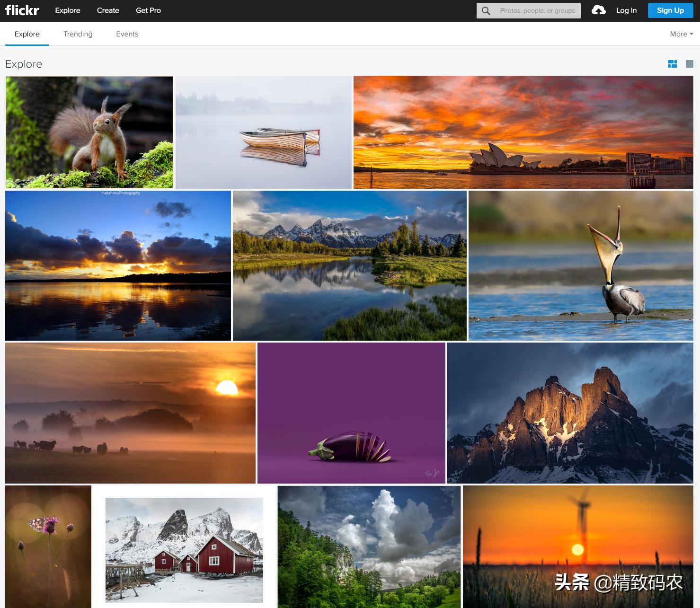Open the Sydney Opera House sunset photo
The image size is (700, 608).
click(523, 132)
